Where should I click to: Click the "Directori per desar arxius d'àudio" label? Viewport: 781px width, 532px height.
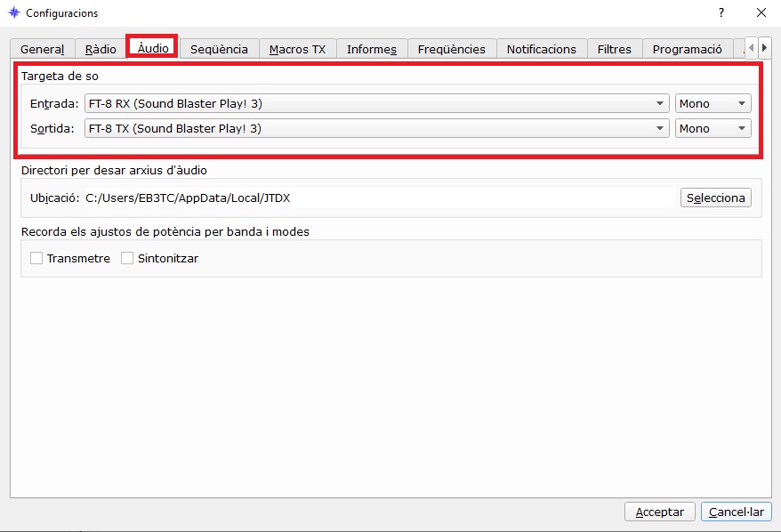[114, 170]
